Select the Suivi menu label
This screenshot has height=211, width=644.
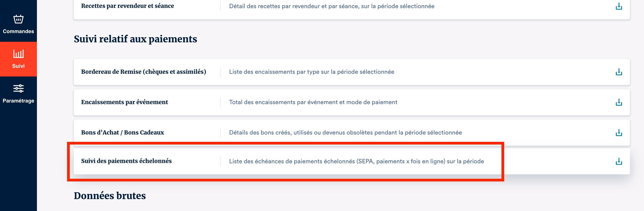[18, 66]
